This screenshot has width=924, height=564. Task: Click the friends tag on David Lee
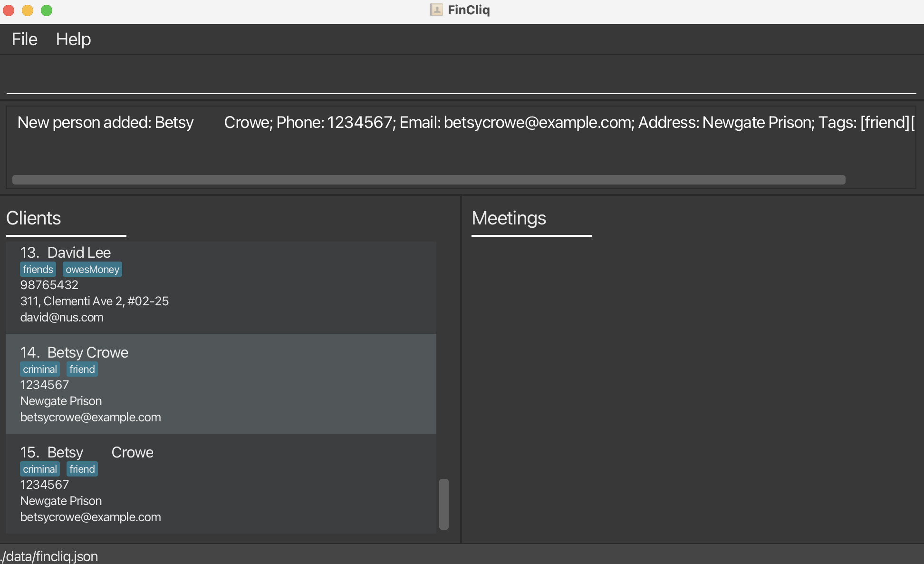38,269
